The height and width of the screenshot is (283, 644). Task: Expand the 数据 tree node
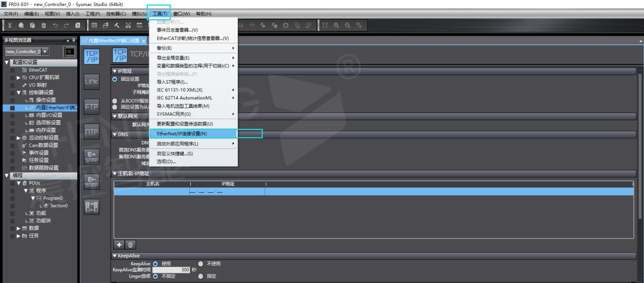[x=19, y=228]
